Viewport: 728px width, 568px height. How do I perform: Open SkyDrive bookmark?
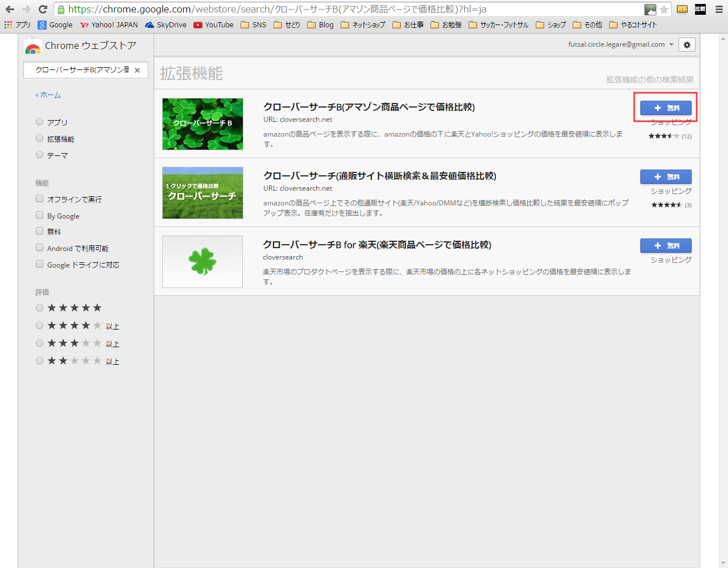click(166, 25)
